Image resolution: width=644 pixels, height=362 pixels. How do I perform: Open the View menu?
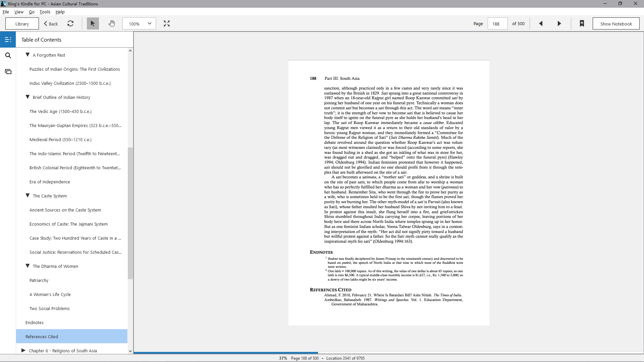pos(19,12)
